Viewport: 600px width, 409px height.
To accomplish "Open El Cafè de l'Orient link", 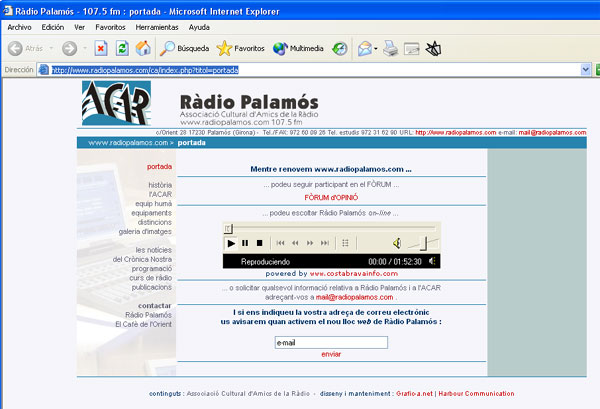I will coord(143,324).
